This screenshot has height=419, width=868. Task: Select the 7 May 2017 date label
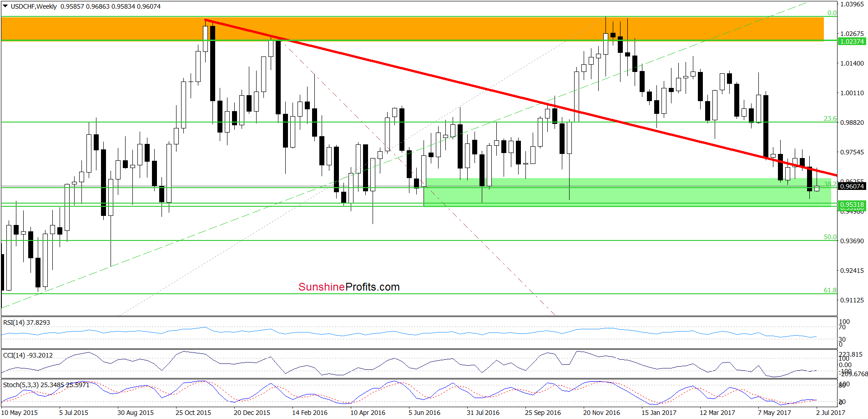tap(774, 413)
